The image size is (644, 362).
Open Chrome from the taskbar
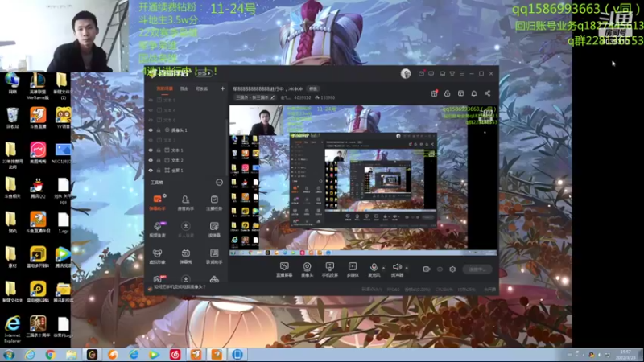click(51, 355)
